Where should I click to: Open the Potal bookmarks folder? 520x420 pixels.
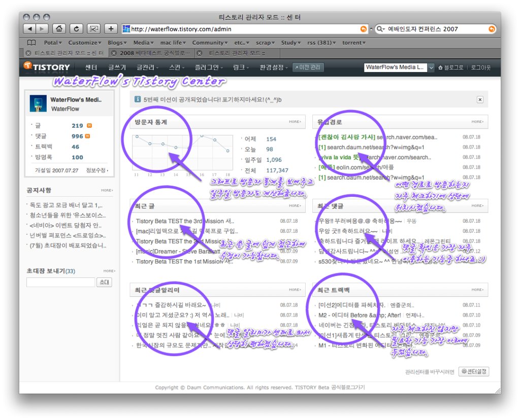pos(53,43)
